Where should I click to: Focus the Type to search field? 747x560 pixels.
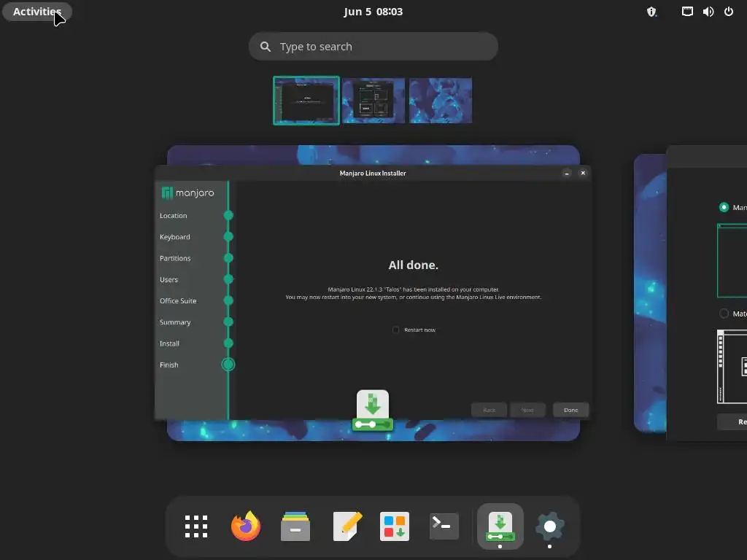pyautogui.click(x=373, y=46)
